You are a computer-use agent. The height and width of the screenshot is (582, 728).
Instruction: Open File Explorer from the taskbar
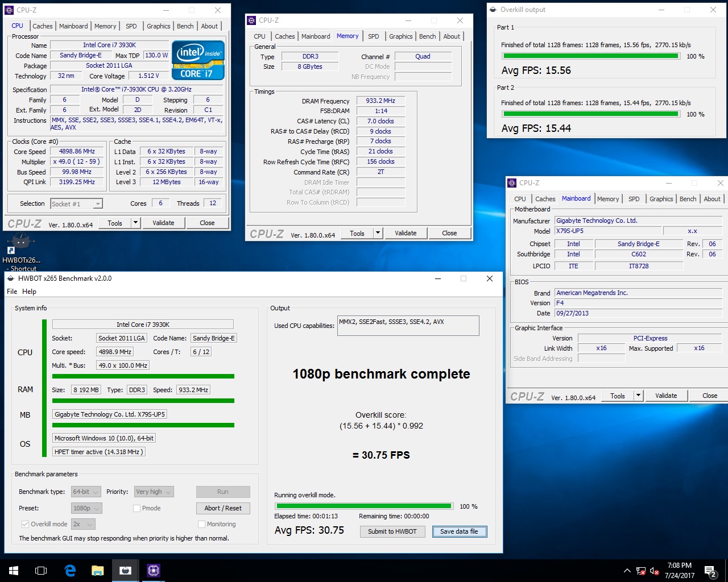point(97,570)
